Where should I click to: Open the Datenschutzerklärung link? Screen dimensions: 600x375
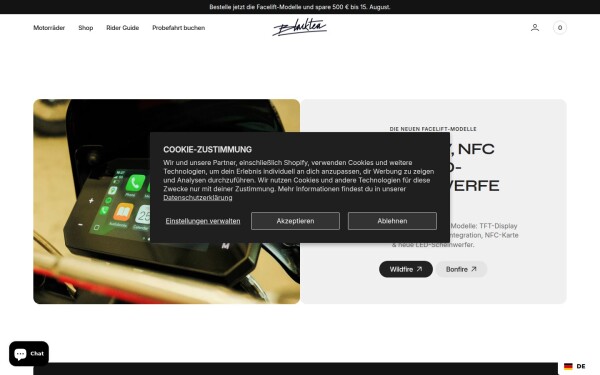coord(197,197)
